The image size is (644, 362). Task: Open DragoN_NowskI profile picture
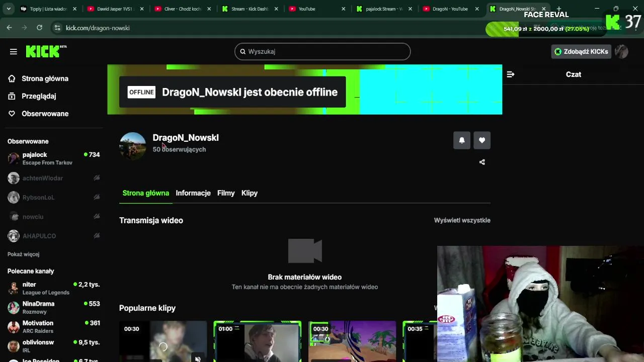pos(133,146)
